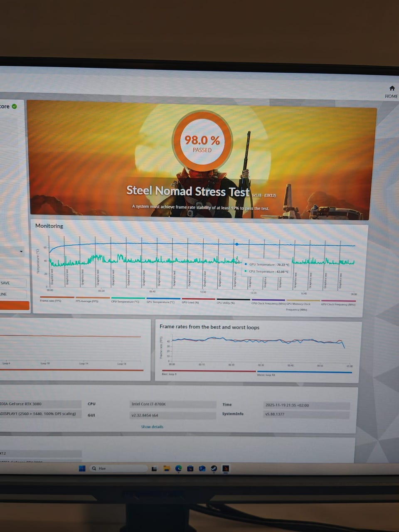
Task: Toggle the GPU Temperature (°C) legend series
Action: click(160, 302)
